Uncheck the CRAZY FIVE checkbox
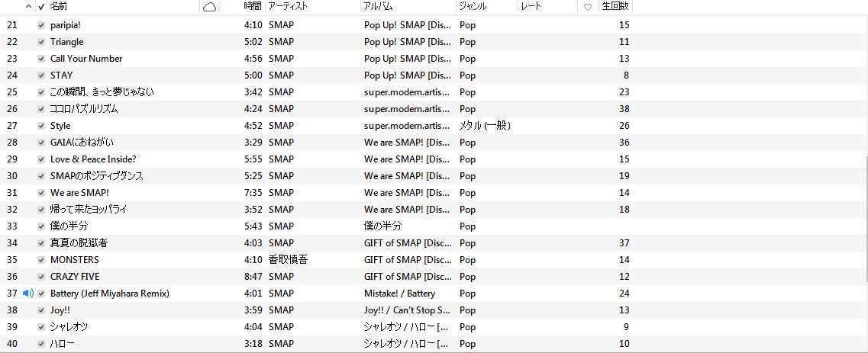The image size is (868, 353). coord(41,277)
